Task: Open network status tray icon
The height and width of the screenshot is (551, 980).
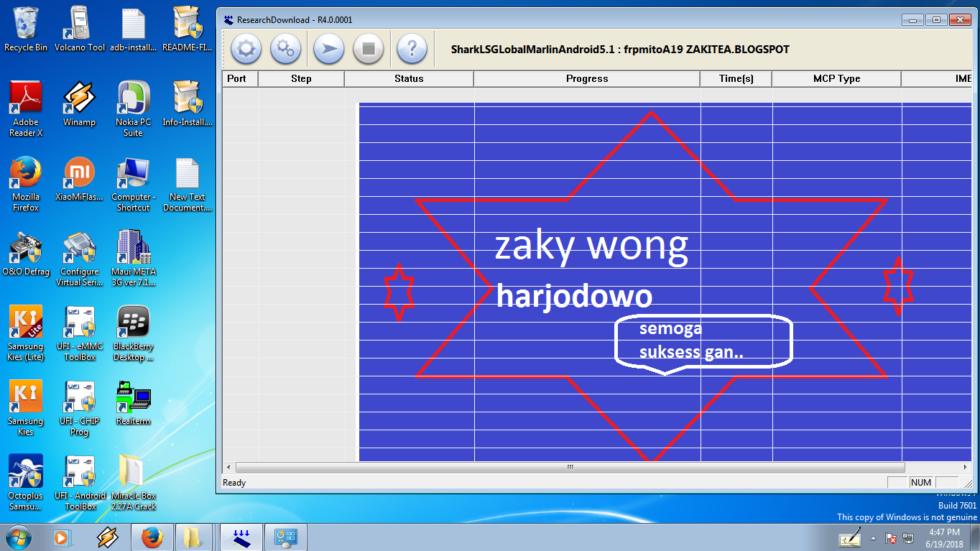Action: click(909, 538)
